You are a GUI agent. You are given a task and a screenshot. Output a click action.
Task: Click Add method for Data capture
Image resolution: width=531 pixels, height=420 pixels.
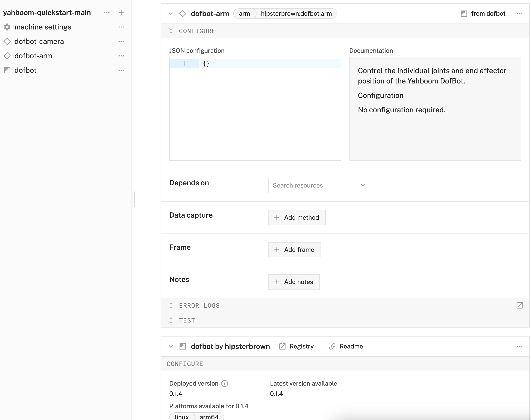(297, 218)
